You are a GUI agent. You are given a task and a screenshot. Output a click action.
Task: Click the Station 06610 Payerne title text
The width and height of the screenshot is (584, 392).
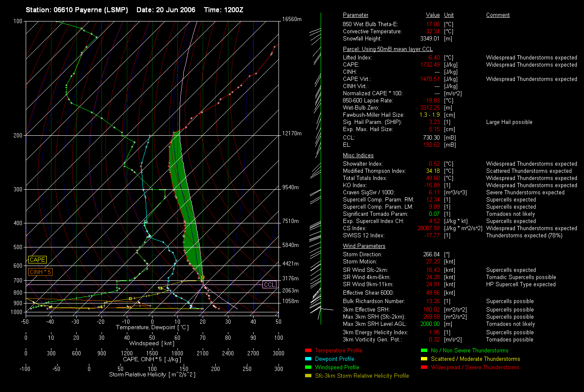77,10
